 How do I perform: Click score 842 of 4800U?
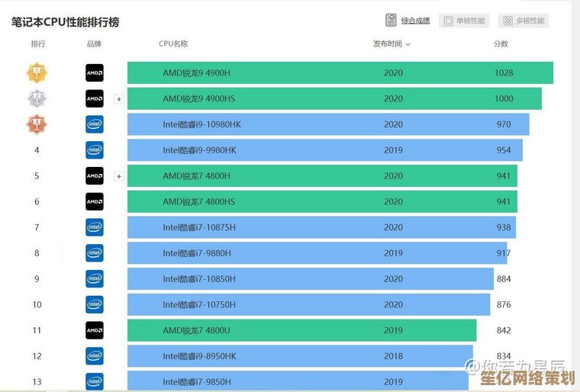[504, 330]
